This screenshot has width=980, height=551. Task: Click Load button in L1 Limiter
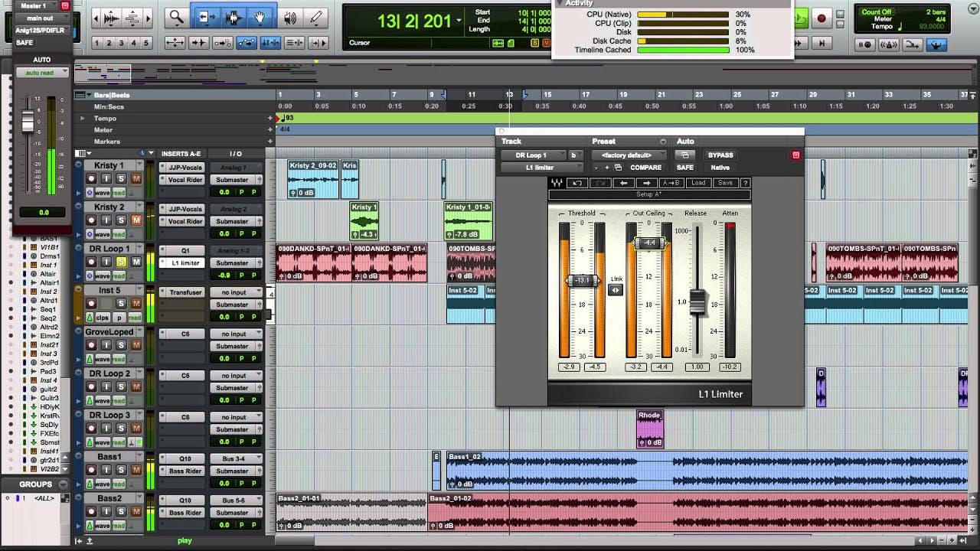[698, 183]
